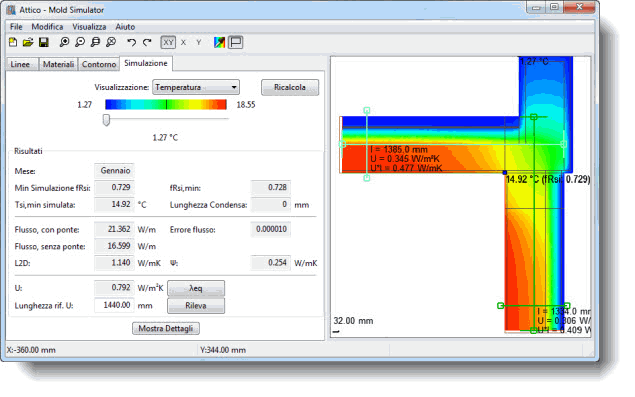Click the maximum scale value 18.55
The image size is (635, 397).
pyautogui.click(x=246, y=105)
